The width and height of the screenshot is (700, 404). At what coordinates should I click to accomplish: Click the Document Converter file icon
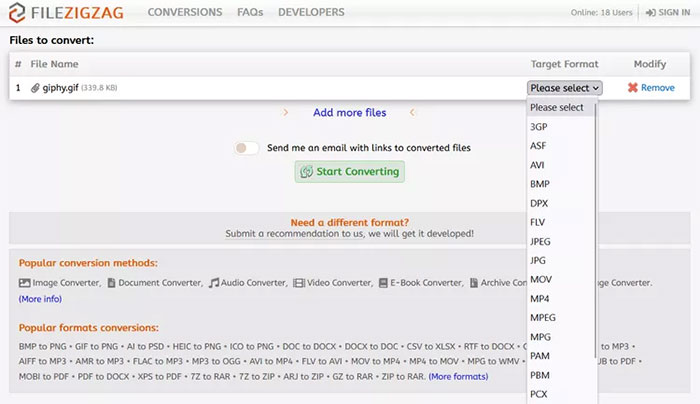tap(110, 283)
